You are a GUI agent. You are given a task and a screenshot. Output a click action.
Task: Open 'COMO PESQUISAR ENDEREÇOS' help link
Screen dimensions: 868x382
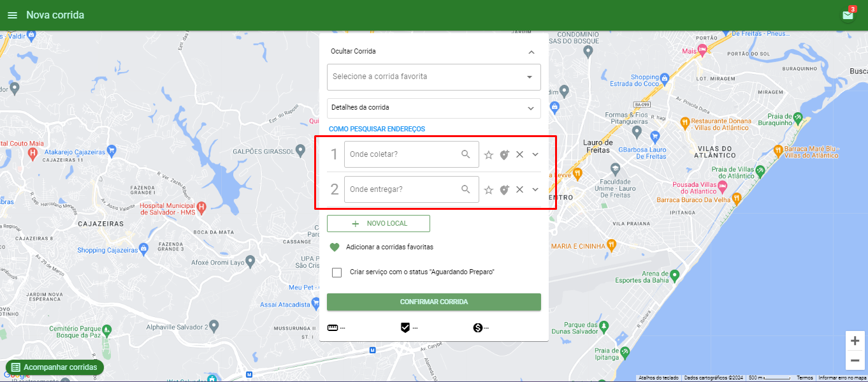(377, 129)
